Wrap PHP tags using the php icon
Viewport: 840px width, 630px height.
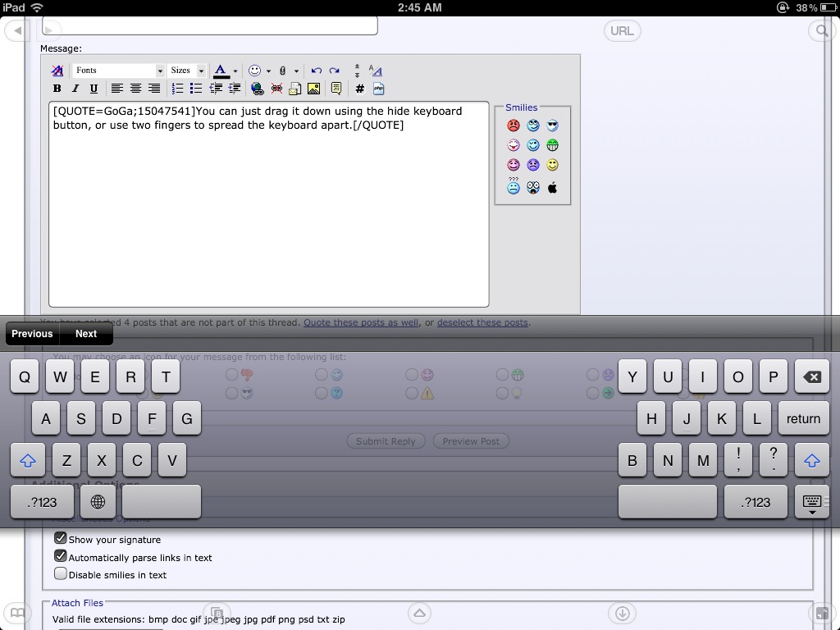click(x=379, y=89)
